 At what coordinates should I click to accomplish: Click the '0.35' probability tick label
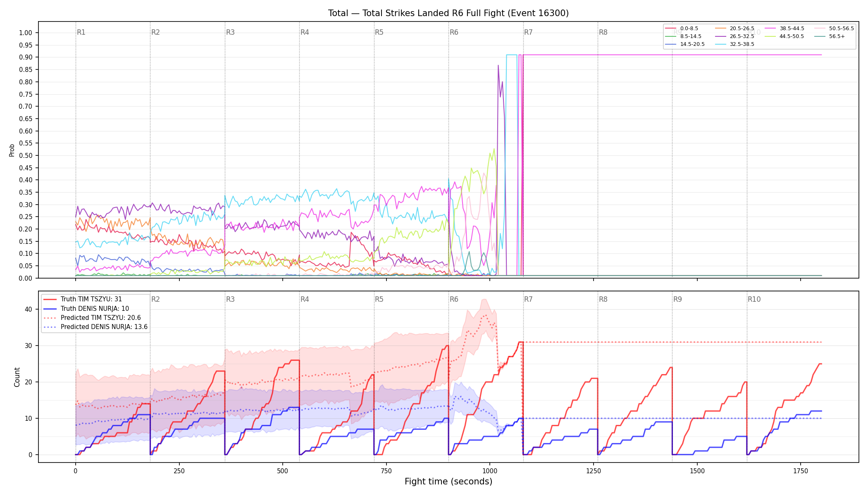click(26, 193)
